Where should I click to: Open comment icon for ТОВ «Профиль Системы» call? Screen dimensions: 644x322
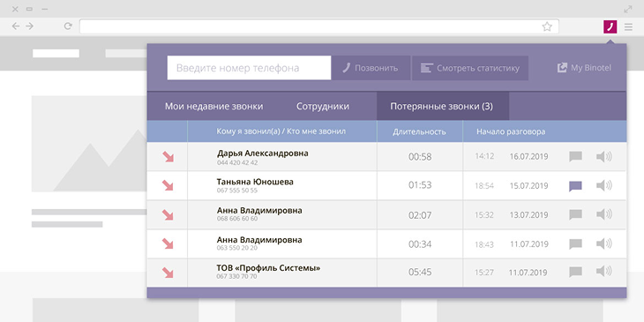(x=575, y=272)
